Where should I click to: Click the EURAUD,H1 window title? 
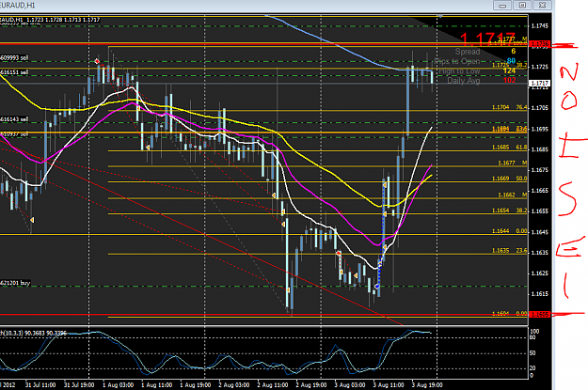[18, 6]
